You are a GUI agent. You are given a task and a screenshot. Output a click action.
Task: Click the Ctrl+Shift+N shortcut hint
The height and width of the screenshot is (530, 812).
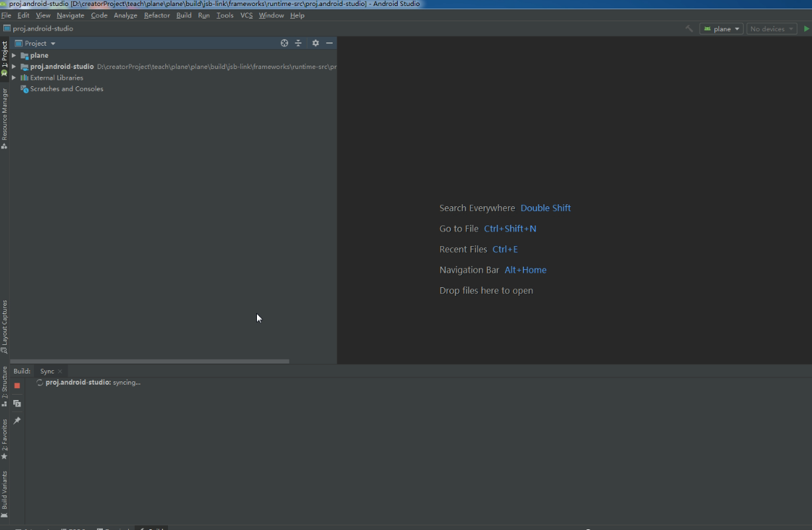click(510, 229)
